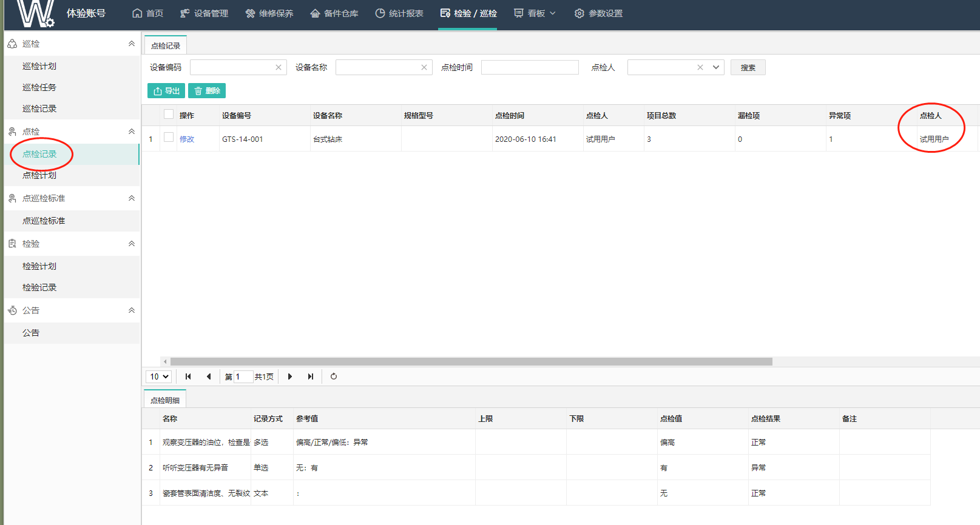Viewport: 980px width, 525px height.
Task: Click the 公告 section icon
Action: (12, 310)
